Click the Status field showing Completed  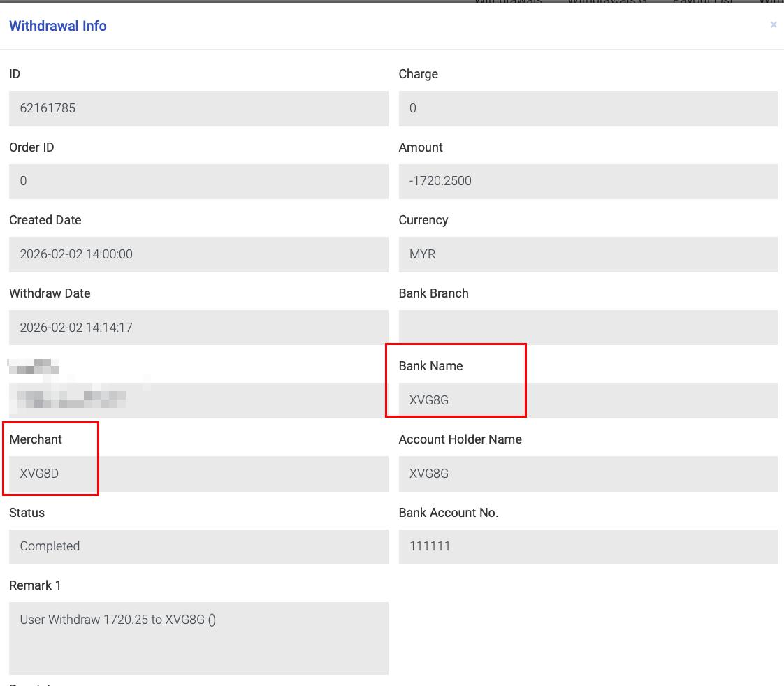click(x=198, y=546)
